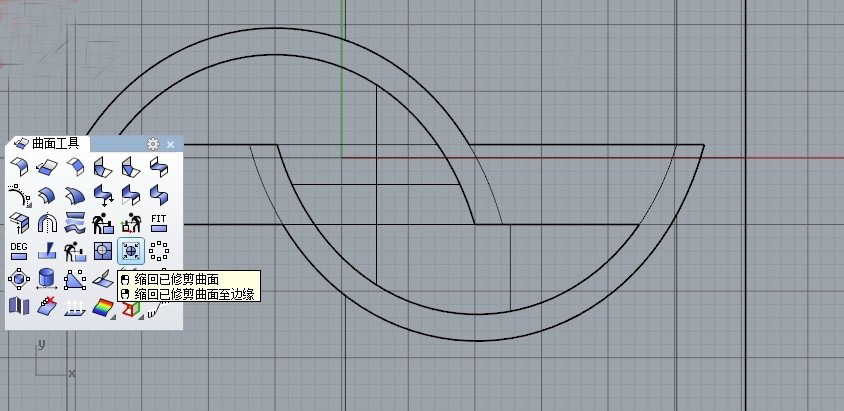This screenshot has width=844, height=411.
Task: Select the Unroll Developable Surface icon
Action: point(19,307)
